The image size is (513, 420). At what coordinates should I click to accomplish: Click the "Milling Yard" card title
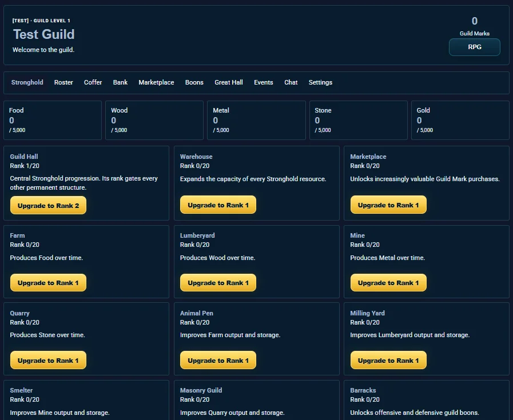click(367, 313)
